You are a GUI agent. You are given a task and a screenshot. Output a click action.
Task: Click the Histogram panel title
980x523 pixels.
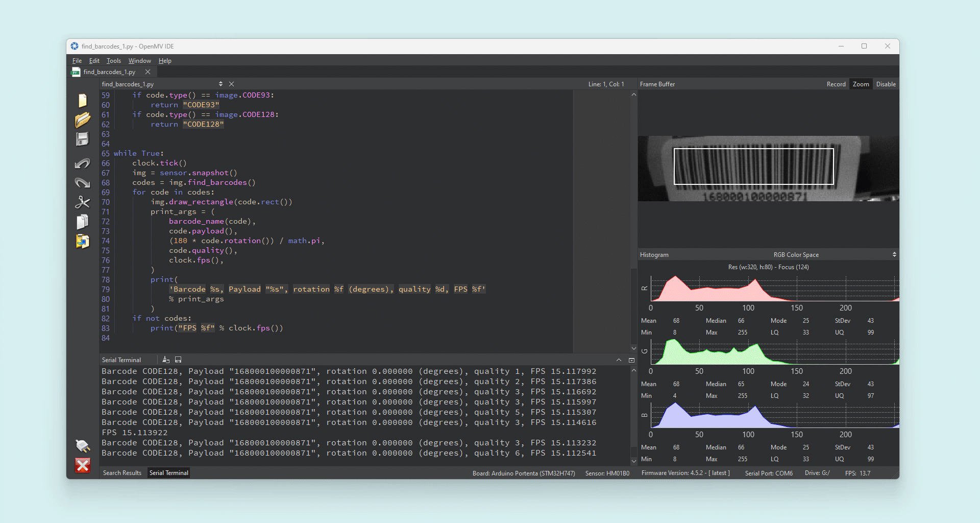click(x=654, y=254)
